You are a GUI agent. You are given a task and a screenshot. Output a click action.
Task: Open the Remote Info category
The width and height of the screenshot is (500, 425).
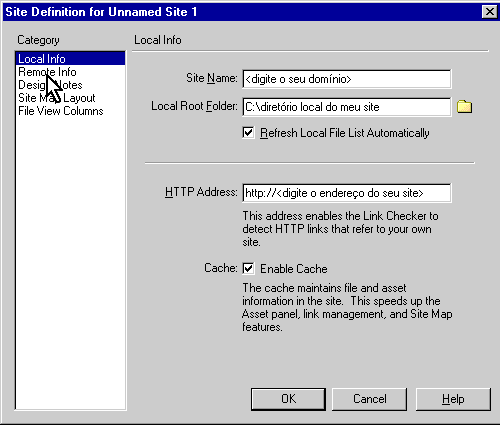click(47, 72)
